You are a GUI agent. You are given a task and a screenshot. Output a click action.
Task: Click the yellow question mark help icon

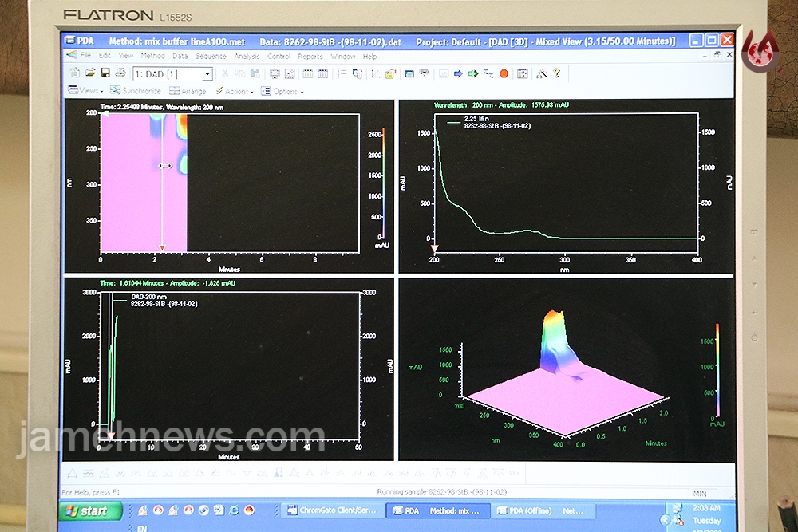tap(557, 73)
